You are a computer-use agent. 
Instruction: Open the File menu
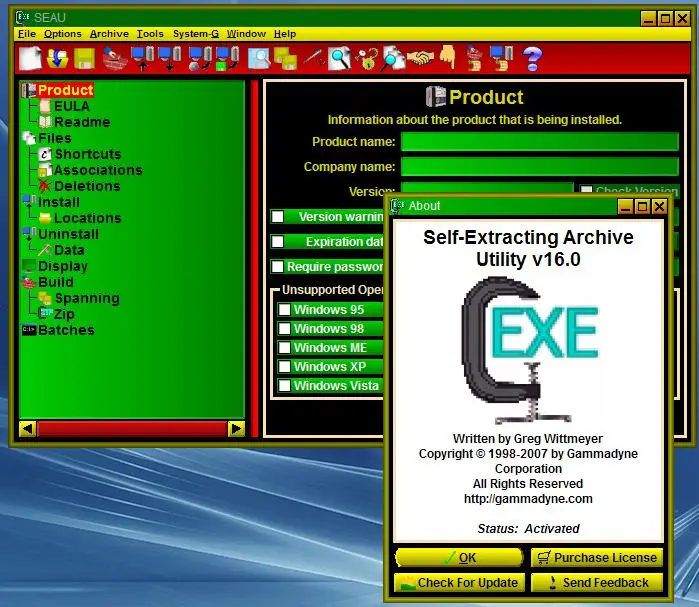(x=27, y=34)
